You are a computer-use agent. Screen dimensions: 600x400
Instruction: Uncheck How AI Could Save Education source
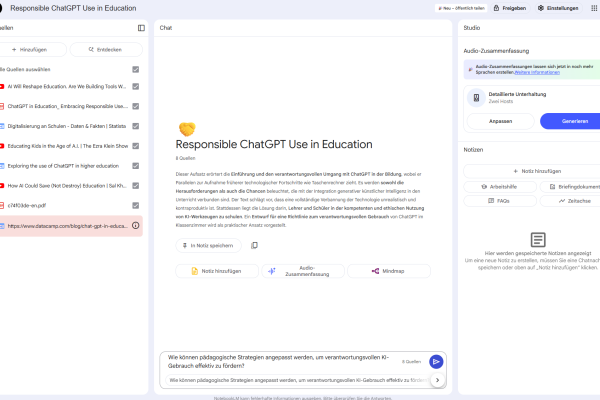coord(135,186)
